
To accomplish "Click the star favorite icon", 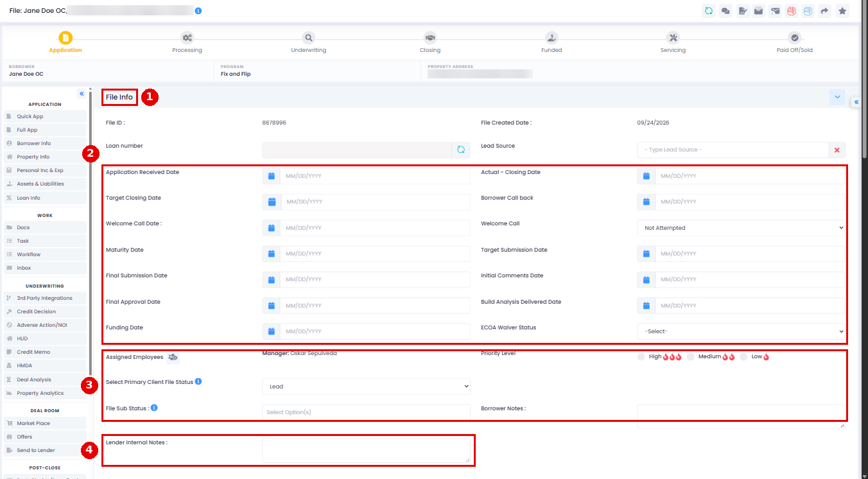I will click(x=842, y=11).
